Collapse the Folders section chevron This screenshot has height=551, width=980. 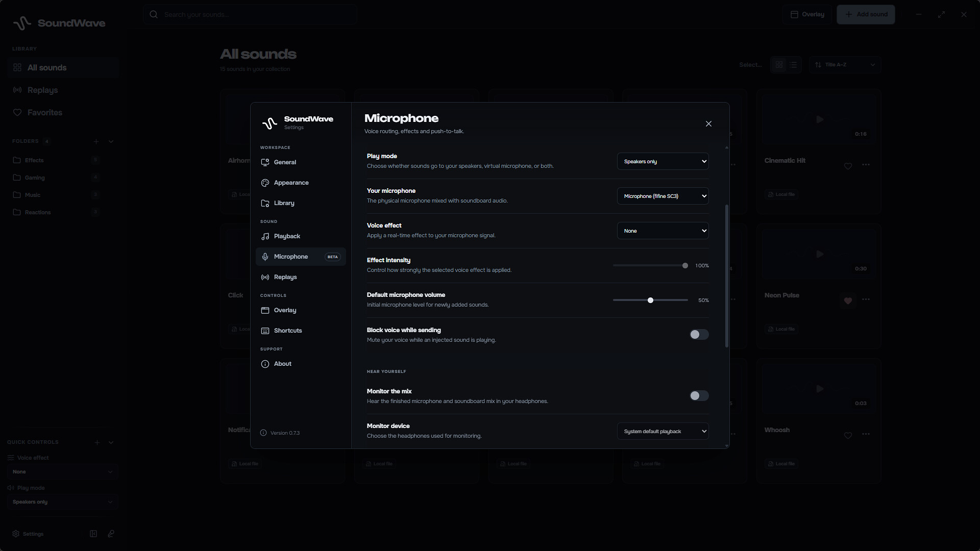(x=111, y=141)
